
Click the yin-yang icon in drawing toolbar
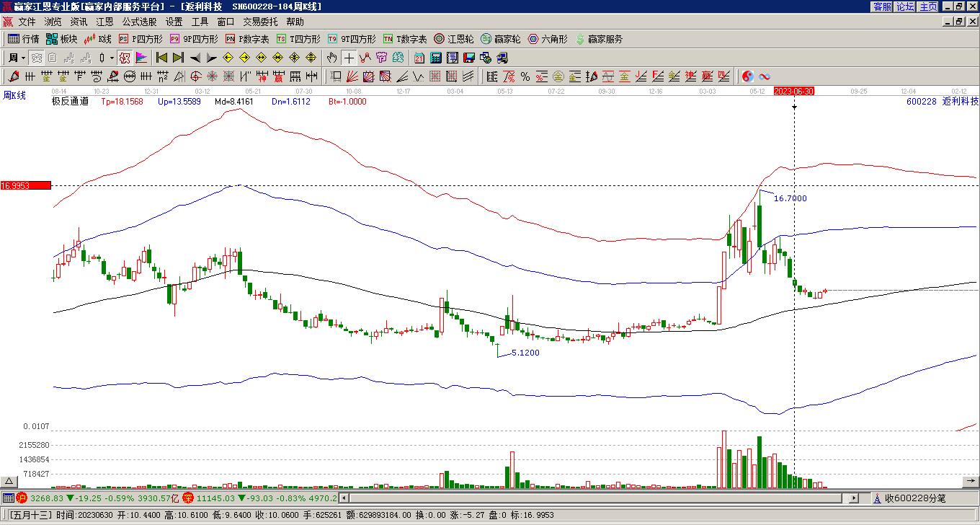point(748,76)
